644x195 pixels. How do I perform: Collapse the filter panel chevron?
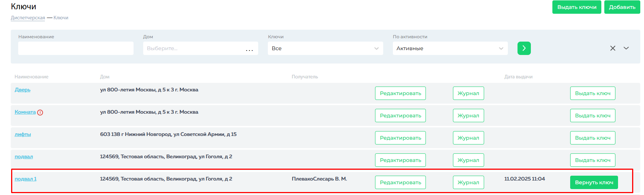626,48
